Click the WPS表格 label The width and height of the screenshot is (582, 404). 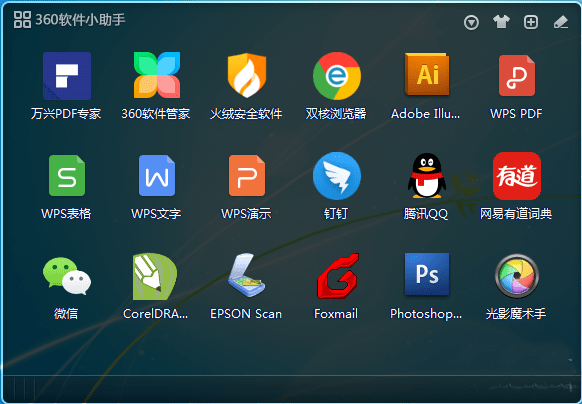click(x=66, y=214)
